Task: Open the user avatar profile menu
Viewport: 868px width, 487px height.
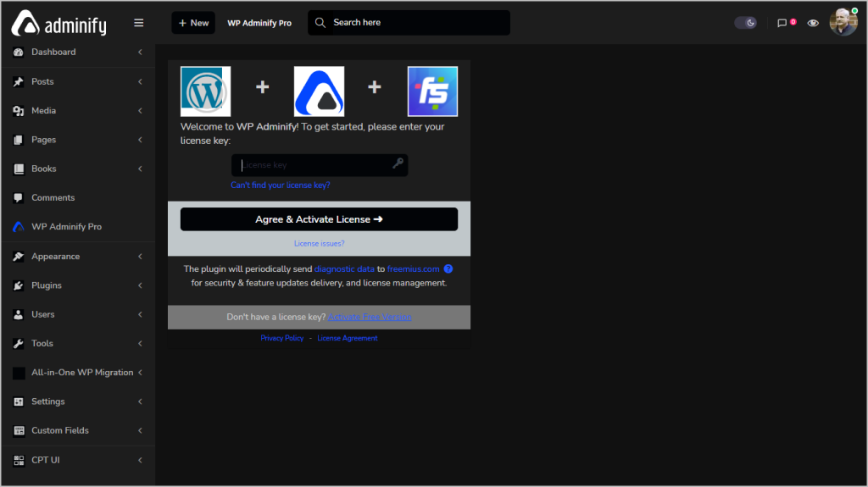Action: [843, 23]
